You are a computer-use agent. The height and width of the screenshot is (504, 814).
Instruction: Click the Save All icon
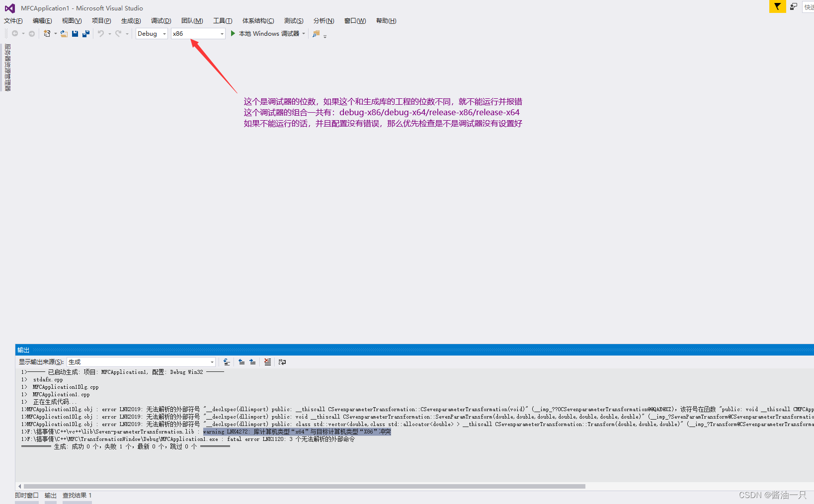click(86, 34)
